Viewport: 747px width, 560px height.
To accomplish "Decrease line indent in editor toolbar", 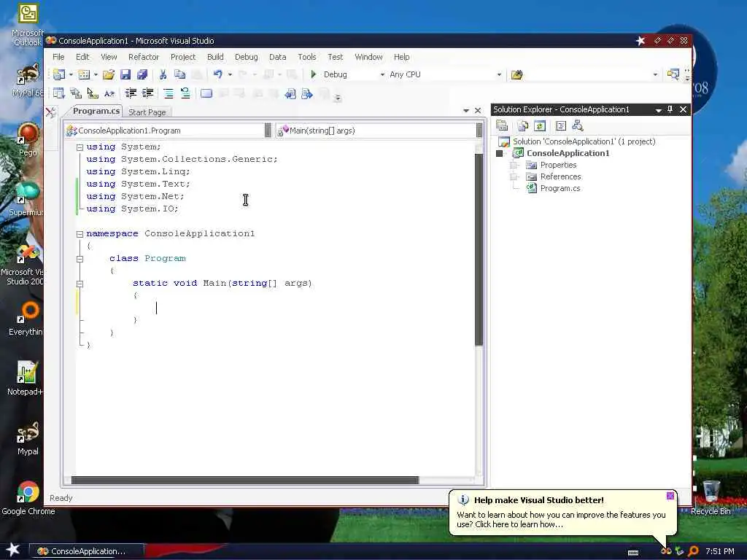I will pyautogui.click(x=131, y=94).
